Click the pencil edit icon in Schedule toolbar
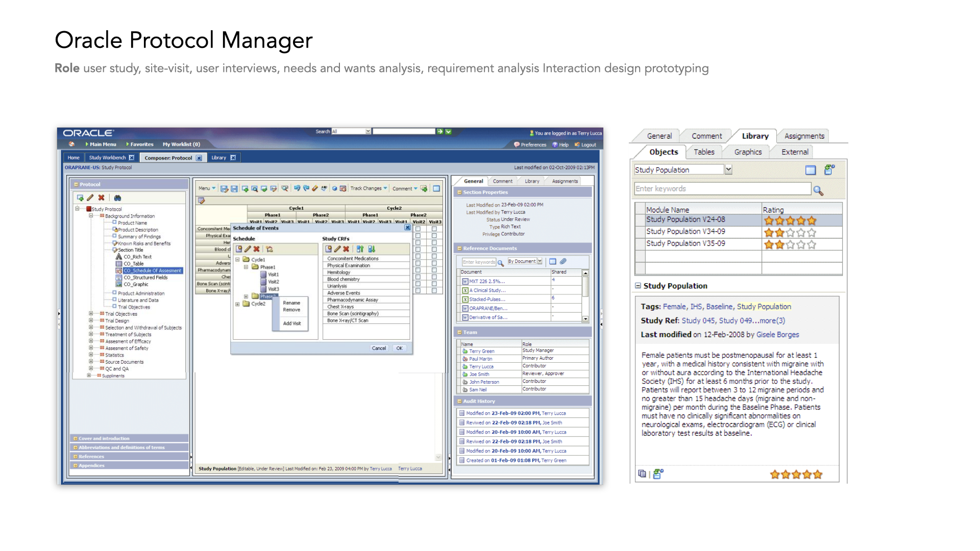This screenshot has height=551, width=980. point(248,249)
